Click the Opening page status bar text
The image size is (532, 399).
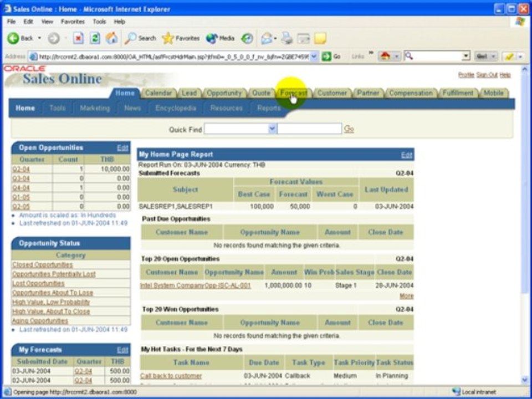(75, 392)
